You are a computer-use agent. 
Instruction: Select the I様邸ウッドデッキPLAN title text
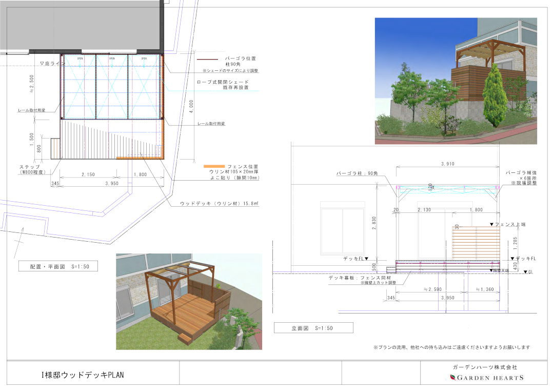tap(83, 375)
